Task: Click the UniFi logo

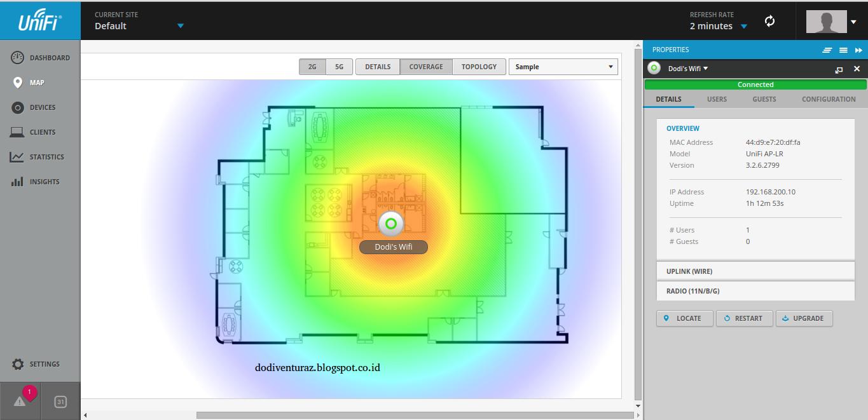Action: [40, 22]
